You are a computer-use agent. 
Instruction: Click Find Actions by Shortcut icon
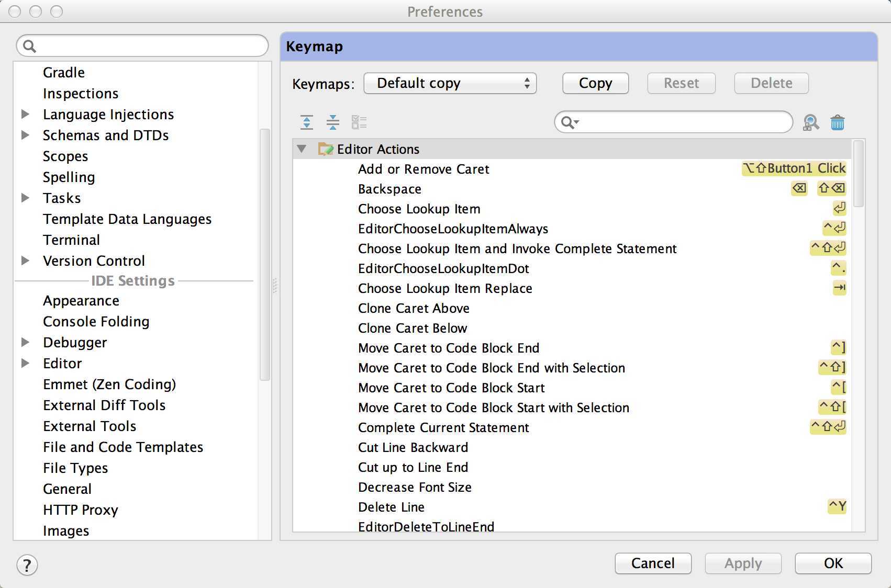click(x=811, y=123)
